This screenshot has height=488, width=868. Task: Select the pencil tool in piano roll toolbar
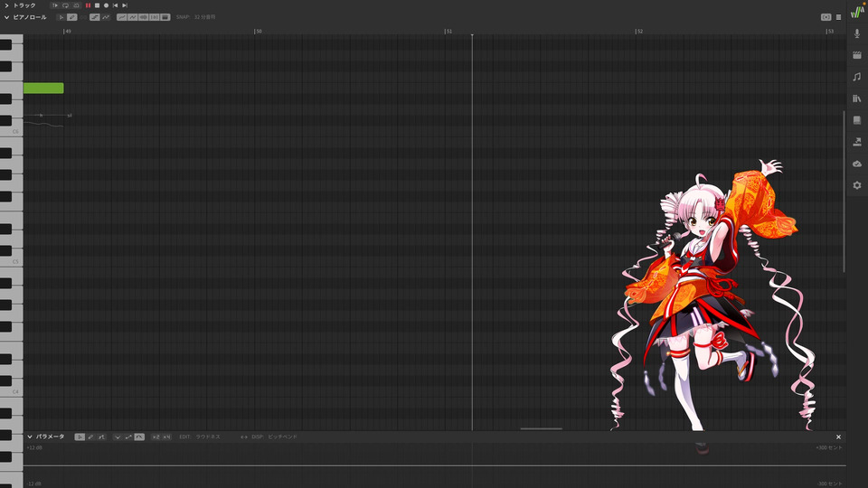click(72, 17)
